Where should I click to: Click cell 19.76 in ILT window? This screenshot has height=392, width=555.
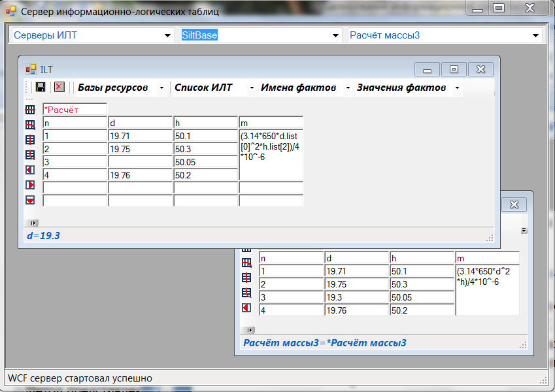coord(140,175)
